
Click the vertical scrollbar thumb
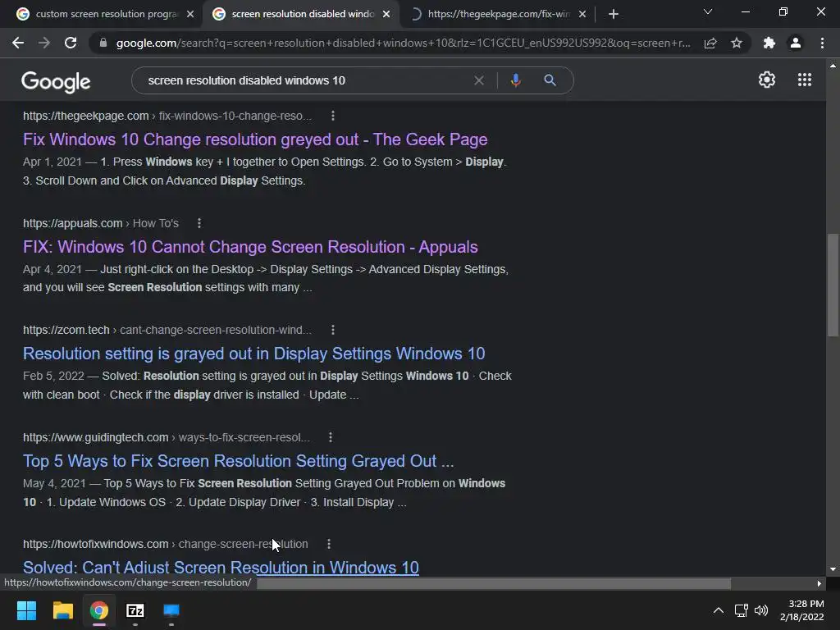point(833,285)
